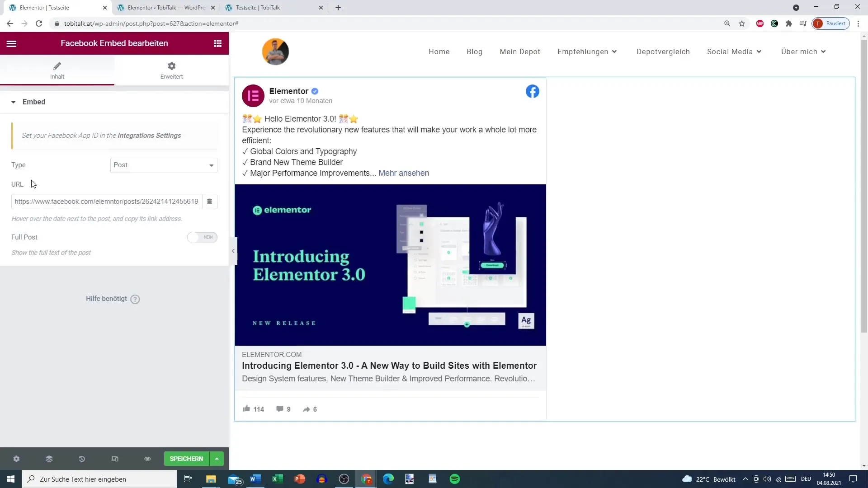Viewport: 868px width, 488px height.
Task: Open Adblock Plus extension icon
Action: click(x=760, y=23)
